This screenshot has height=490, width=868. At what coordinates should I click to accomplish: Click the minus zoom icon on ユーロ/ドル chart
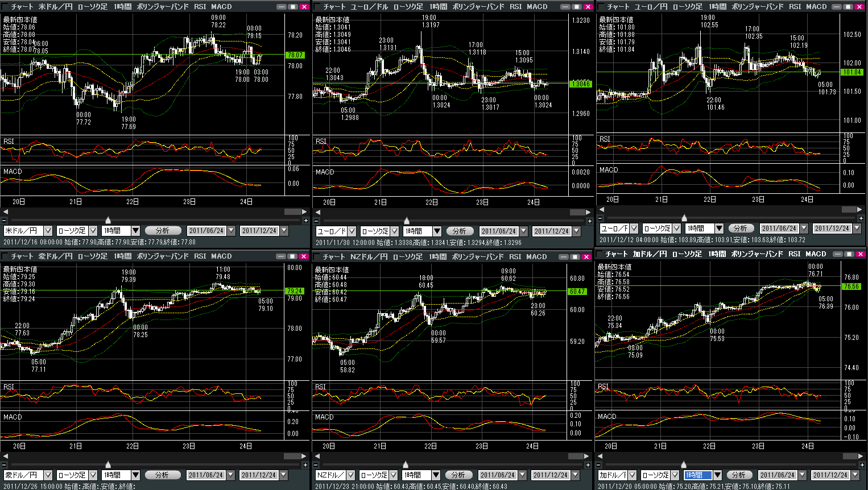pyautogui.click(x=317, y=221)
